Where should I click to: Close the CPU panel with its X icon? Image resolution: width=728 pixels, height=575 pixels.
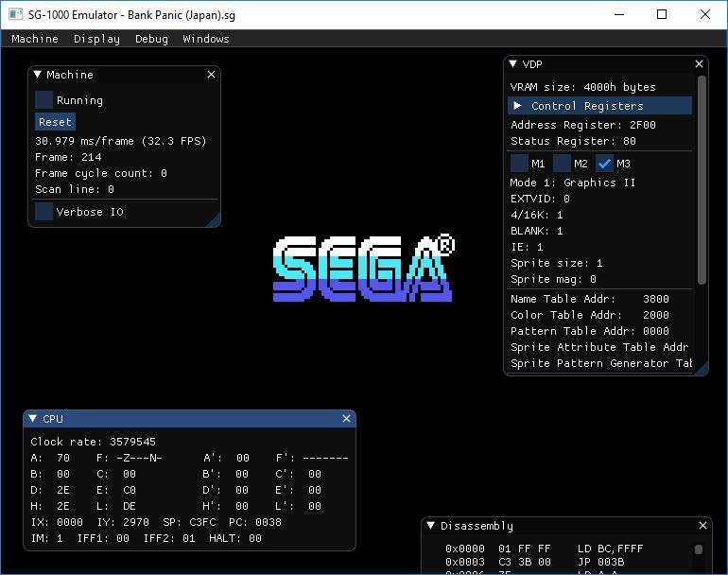346,419
